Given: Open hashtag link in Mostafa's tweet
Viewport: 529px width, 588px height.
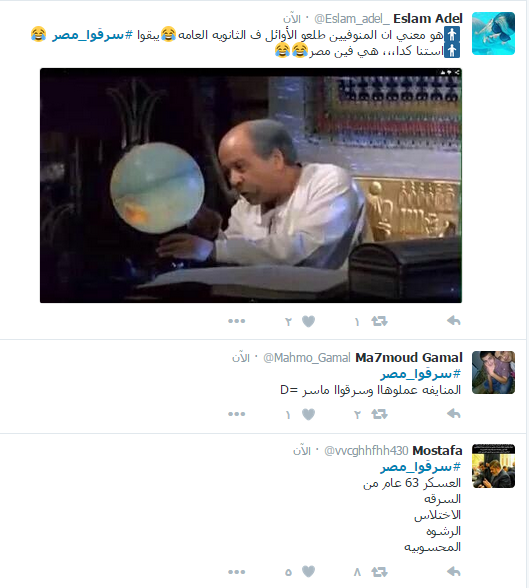Looking at the screenshot, I should [x=421, y=467].
